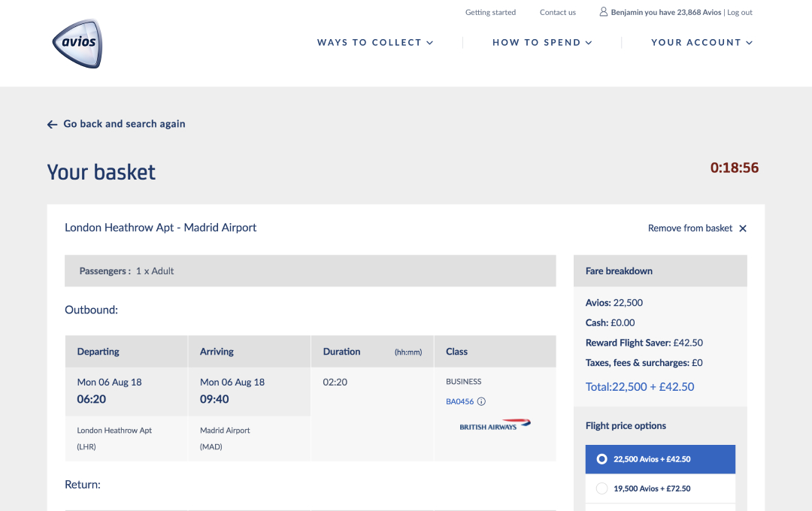This screenshot has width=812, height=511.
Task: Click the X icon beside Remove from basket
Action: 743,228
